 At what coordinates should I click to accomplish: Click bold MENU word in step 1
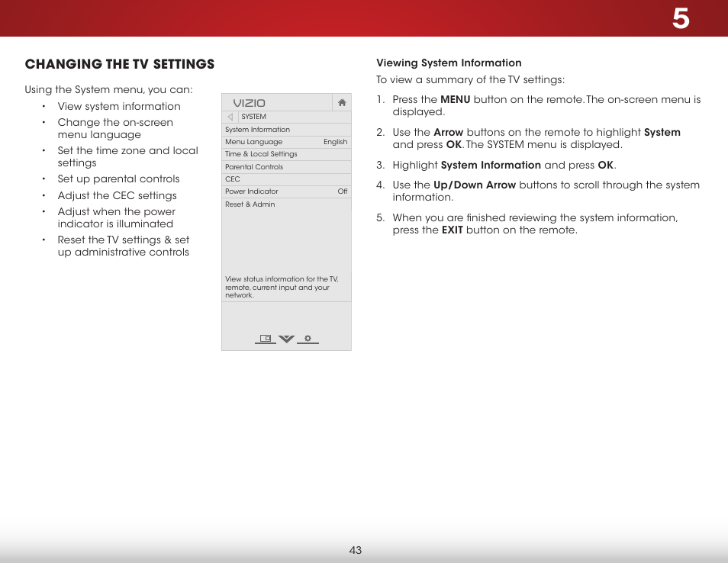click(455, 99)
